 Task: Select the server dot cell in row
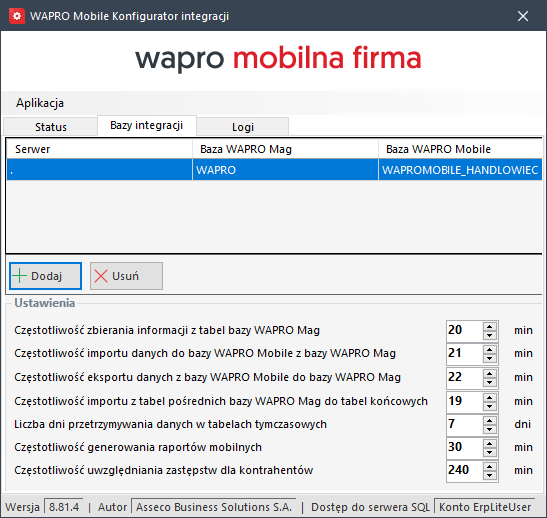[x=99, y=170]
